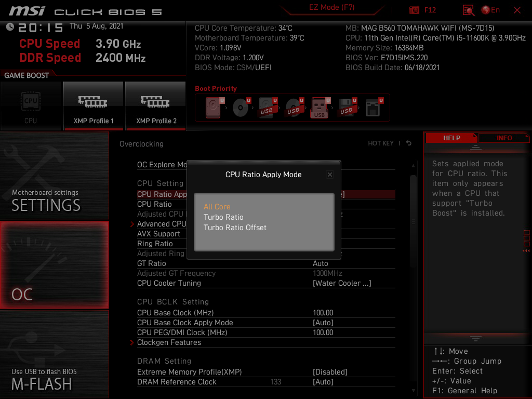Switch to the INFO tab
532x399 pixels.
coord(504,138)
